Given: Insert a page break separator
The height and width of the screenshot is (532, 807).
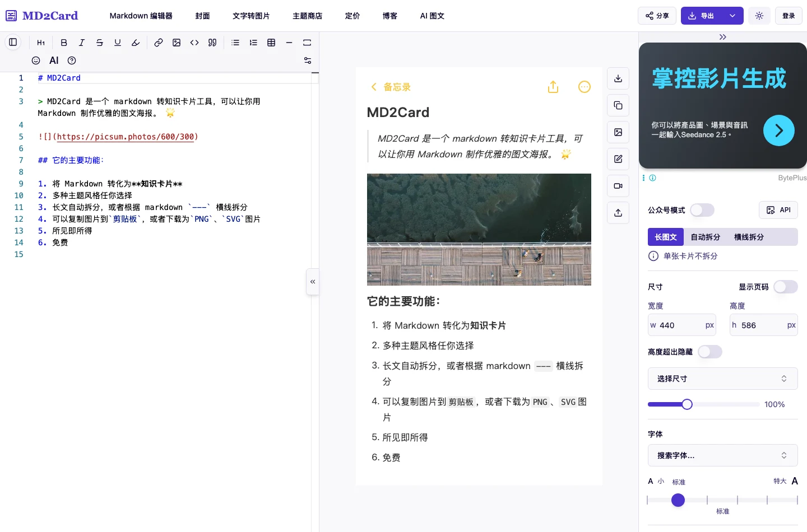Looking at the screenshot, I should click(x=307, y=43).
